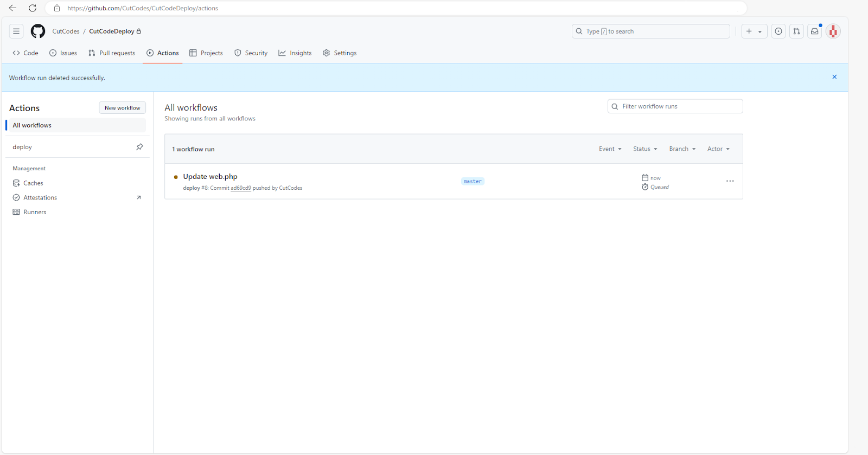Screen dimensions: 868x455
Task: Expand the Branch filter dropdown
Action: point(682,149)
